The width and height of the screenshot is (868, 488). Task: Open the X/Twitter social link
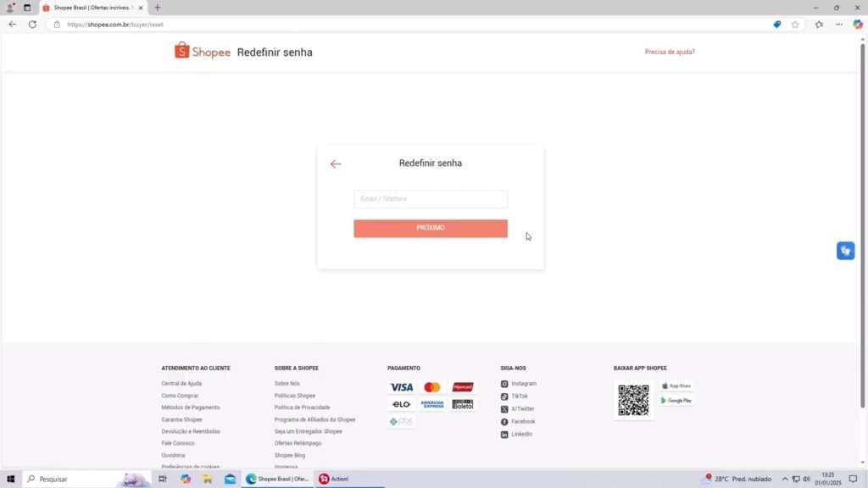coord(518,409)
